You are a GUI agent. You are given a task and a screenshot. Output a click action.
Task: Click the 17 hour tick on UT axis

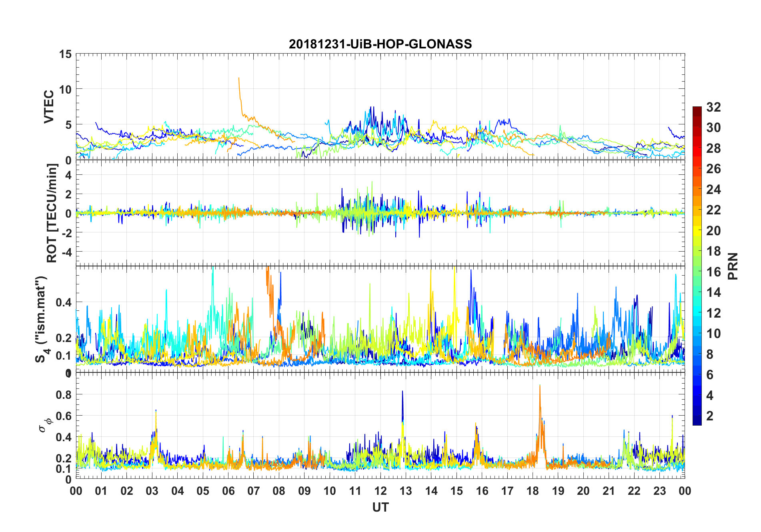(x=507, y=491)
